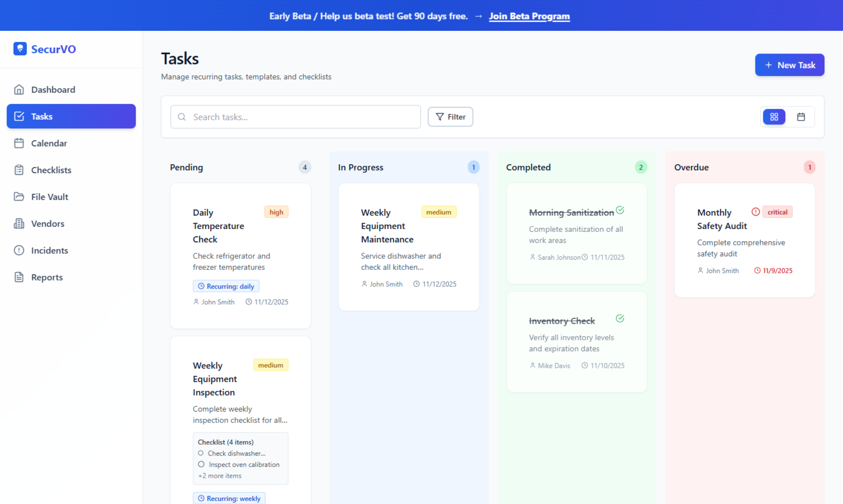Image resolution: width=843 pixels, height=504 pixels.
Task: Click the File Vault folder icon
Action: pyautogui.click(x=19, y=196)
